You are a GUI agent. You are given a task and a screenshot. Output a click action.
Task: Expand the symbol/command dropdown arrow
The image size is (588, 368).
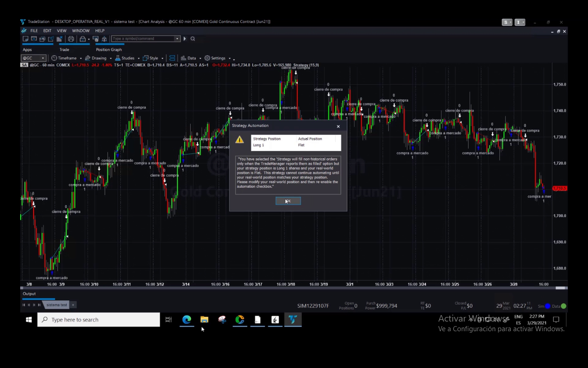[x=177, y=39]
